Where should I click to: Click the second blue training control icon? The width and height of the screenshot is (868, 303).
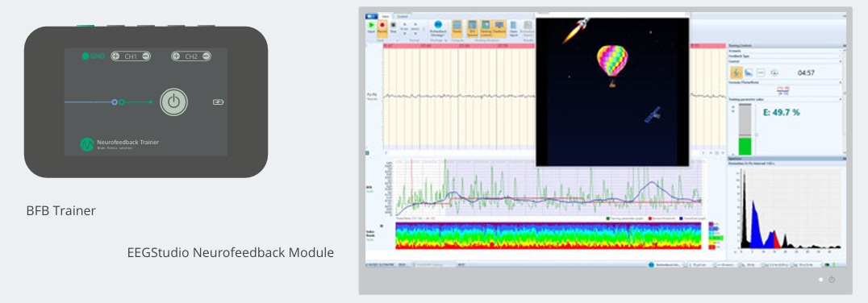[x=749, y=73]
